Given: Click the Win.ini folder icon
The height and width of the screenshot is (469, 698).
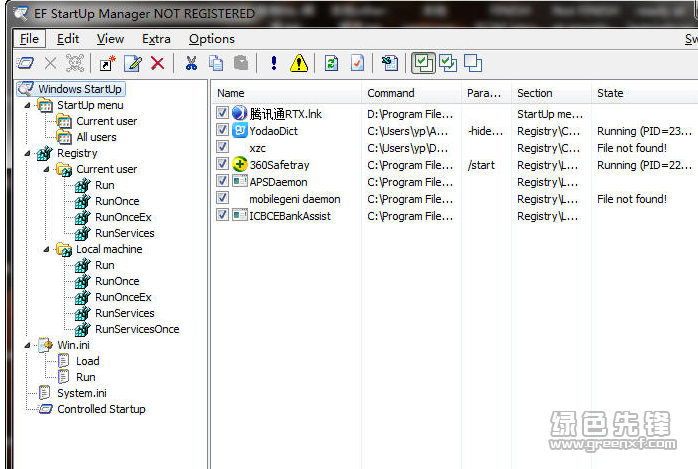Looking at the screenshot, I should [45, 345].
